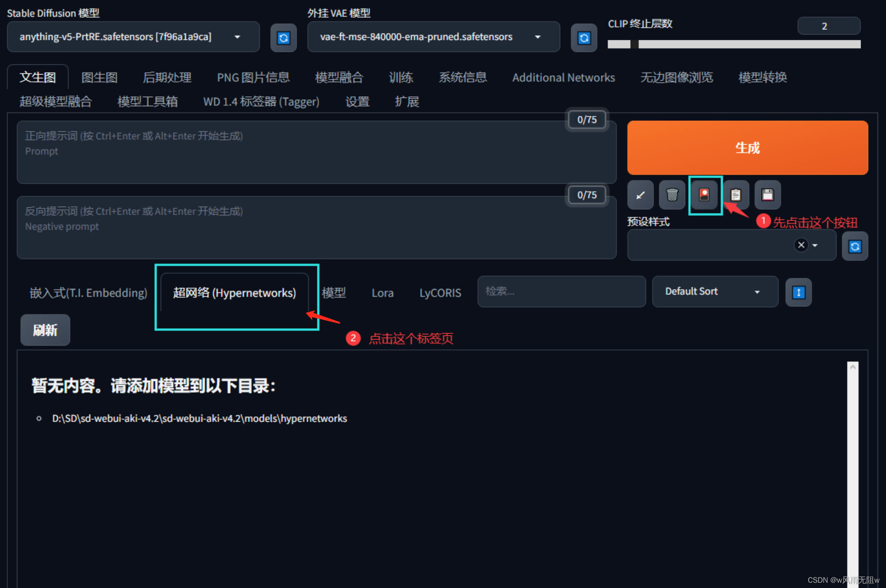Refresh the Stable Diffusion model list

284,38
